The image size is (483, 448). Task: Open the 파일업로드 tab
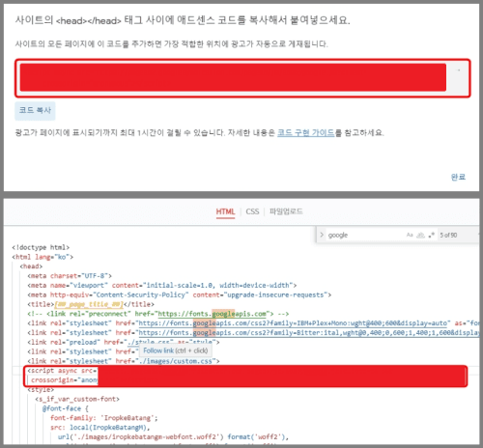tap(286, 211)
